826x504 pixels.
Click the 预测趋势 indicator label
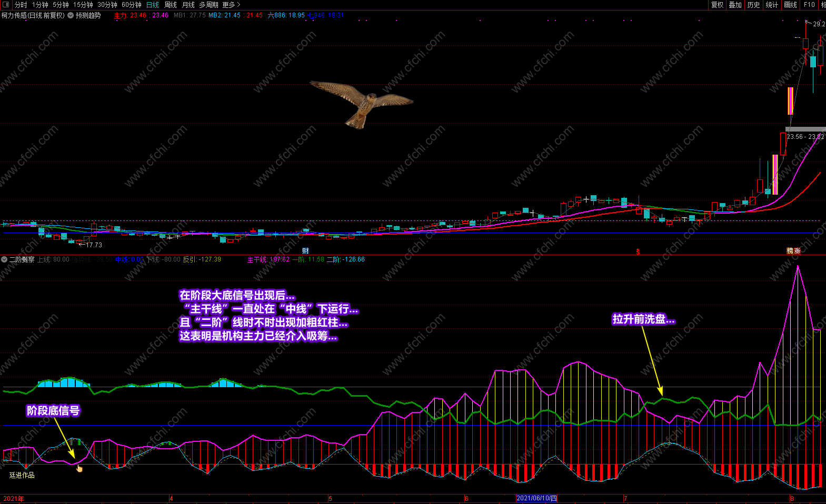pos(88,15)
